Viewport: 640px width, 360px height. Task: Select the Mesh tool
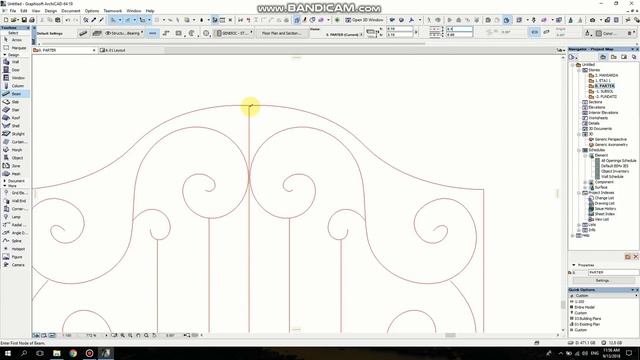[15, 173]
